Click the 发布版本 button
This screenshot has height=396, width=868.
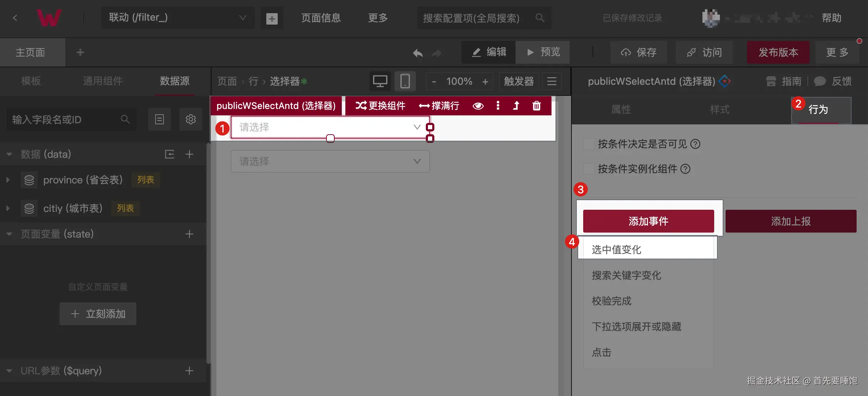click(x=778, y=52)
